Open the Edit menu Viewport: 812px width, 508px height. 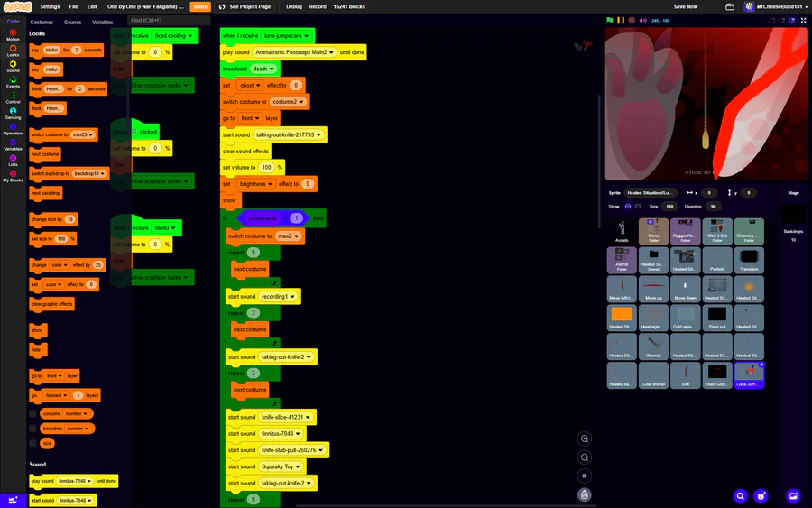[92, 6]
